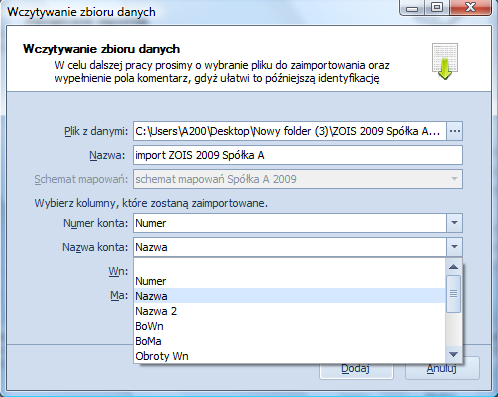Select Obroty Wn in the dropdown list
The height and width of the screenshot is (397, 498).
click(289, 356)
